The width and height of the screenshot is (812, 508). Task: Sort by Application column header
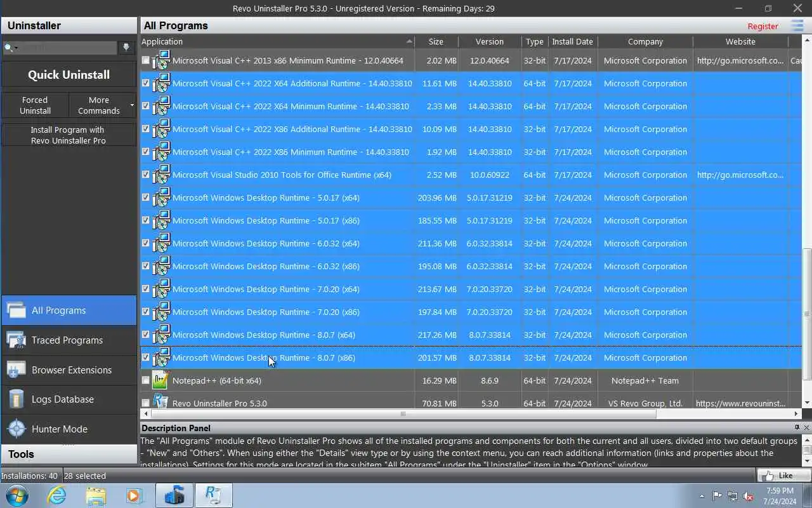(277, 41)
